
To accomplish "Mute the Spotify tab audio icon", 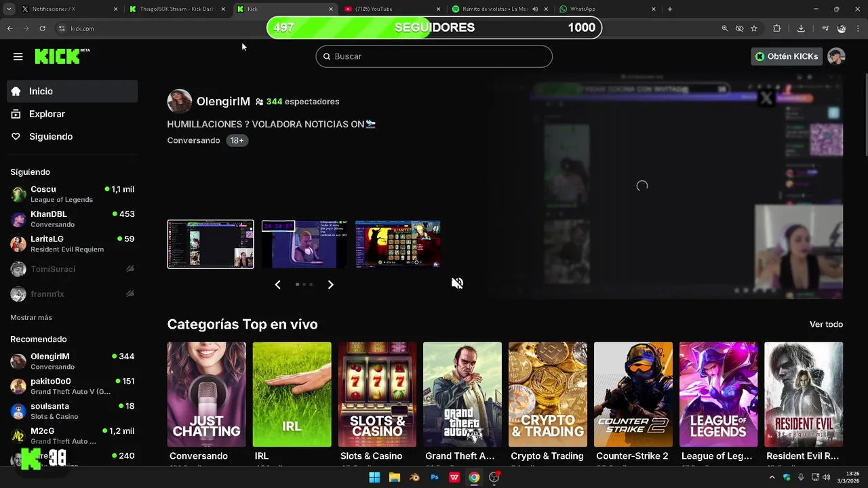I will (x=535, y=9).
